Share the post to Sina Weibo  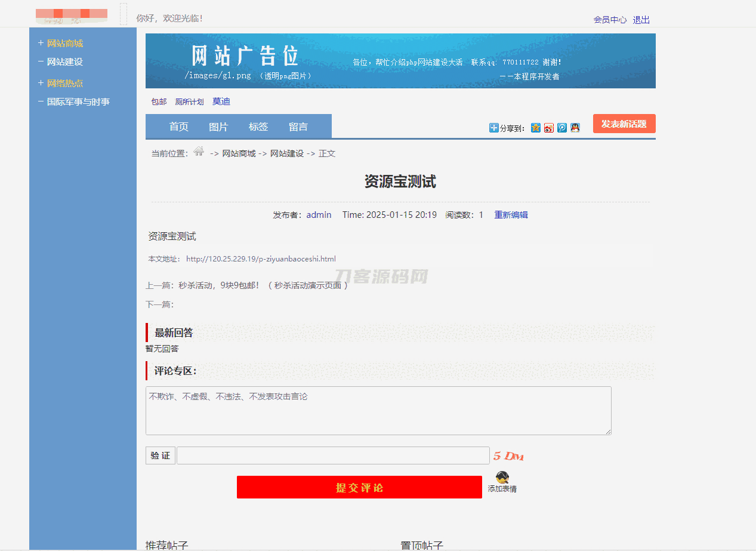click(x=549, y=128)
